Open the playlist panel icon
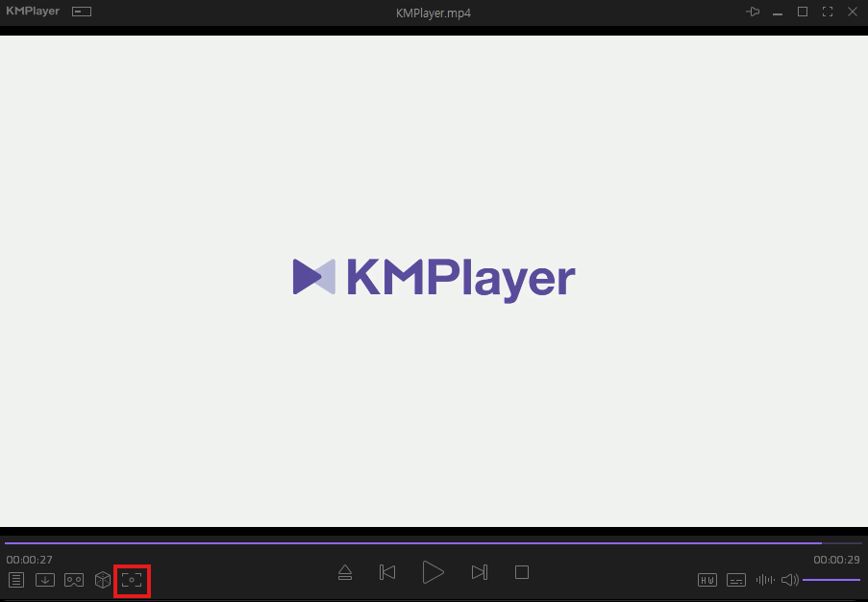 coord(16,580)
